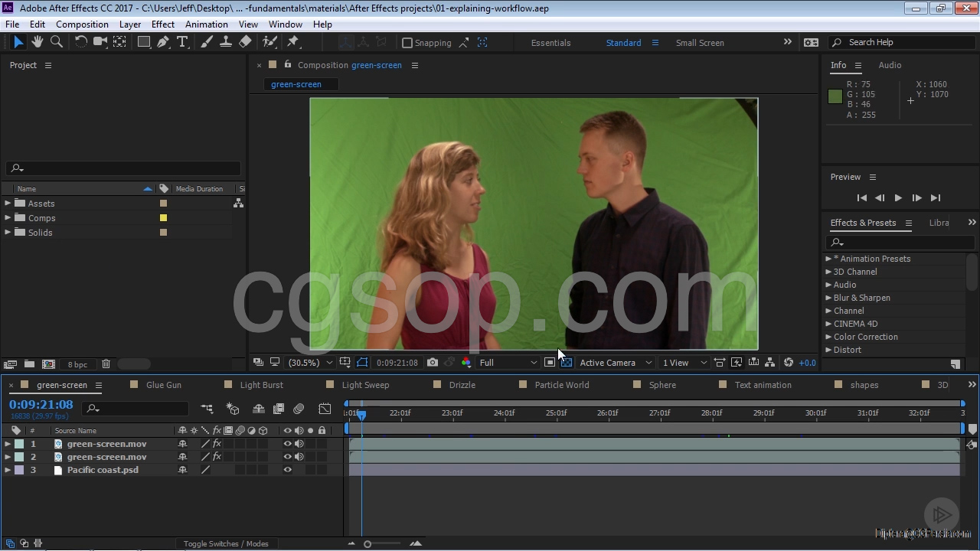The width and height of the screenshot is (980, 551).
Task: Play the preview
Action: click(x=898, y=198)
